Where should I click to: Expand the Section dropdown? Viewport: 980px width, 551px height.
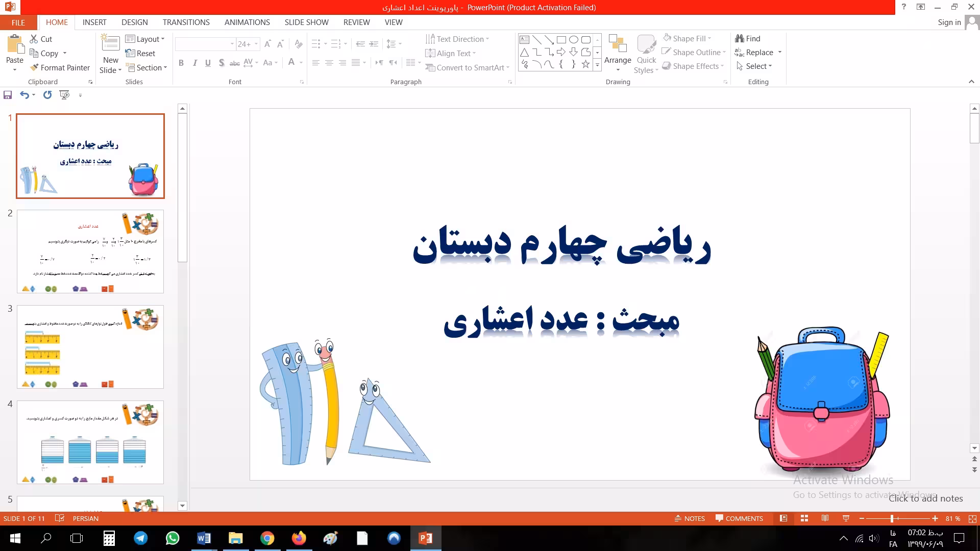click(x=146, y=67)
